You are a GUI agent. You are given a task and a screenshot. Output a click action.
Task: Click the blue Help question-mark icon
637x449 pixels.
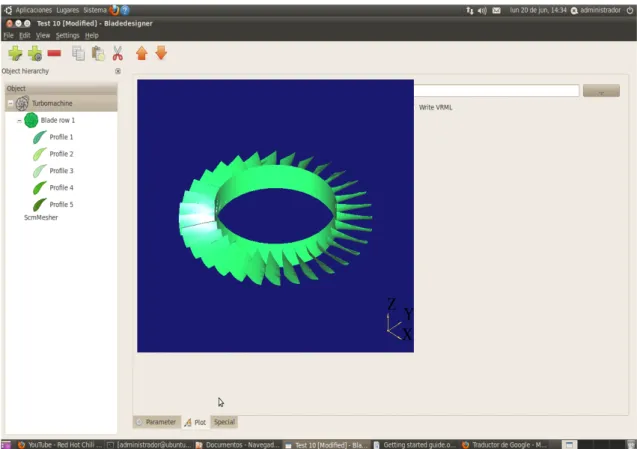click(125, 10)
